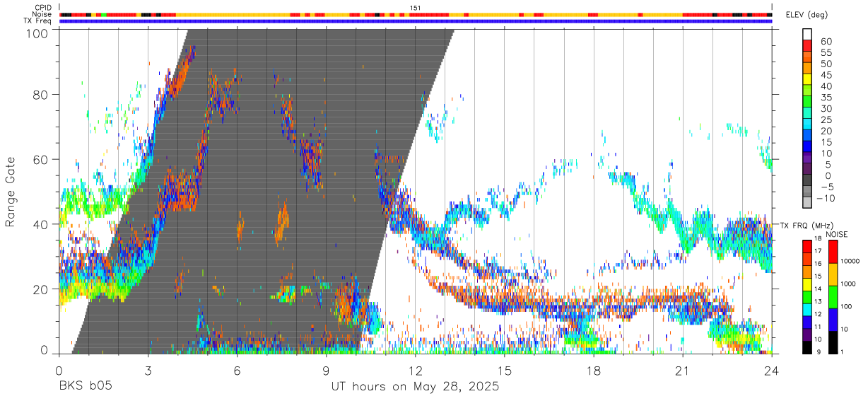Viewport: 868px width, 401px height.
Task: Click the green segment of NOISE colorbar
Action: (832, 296)
